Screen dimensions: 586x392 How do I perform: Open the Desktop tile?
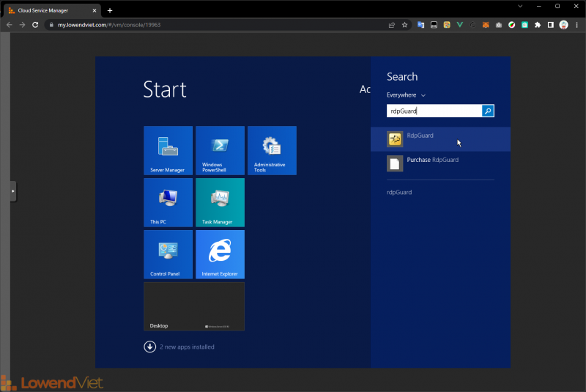pos(194,306)
